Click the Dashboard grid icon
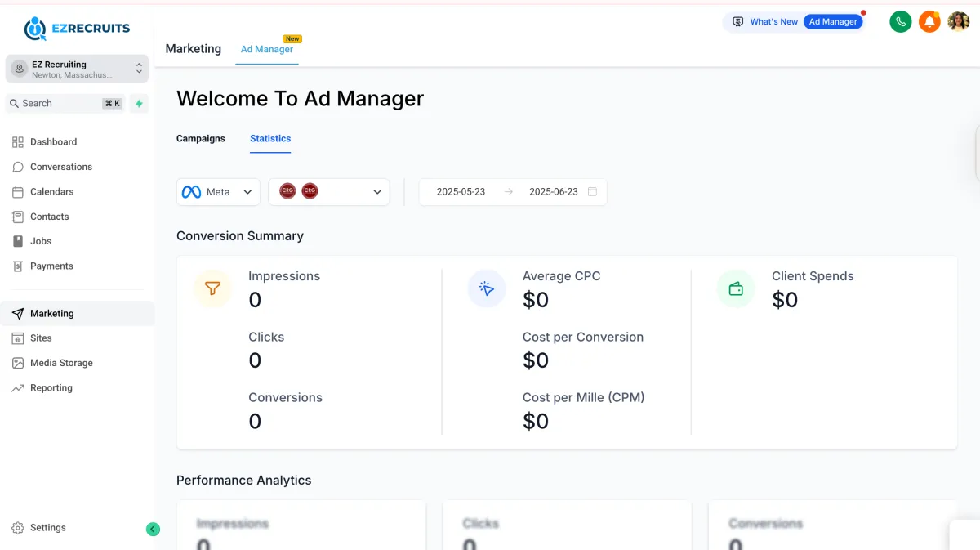The height and width of the screenshot is (550, 980). click(x=18, y=142)
